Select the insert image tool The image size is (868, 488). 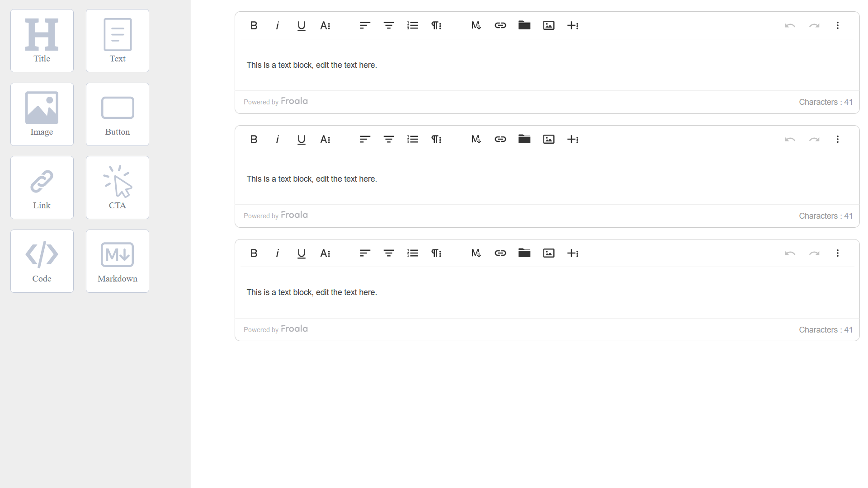(x=548, y=25)
